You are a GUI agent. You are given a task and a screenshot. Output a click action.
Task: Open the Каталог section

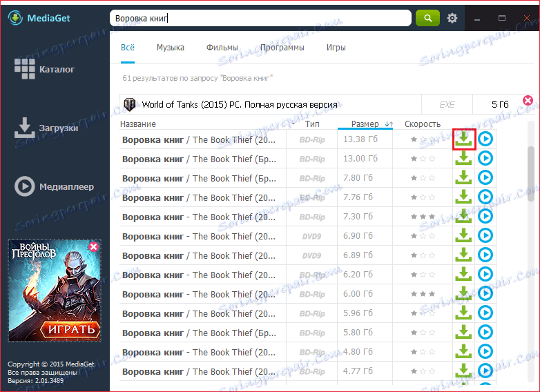(44, 69)
